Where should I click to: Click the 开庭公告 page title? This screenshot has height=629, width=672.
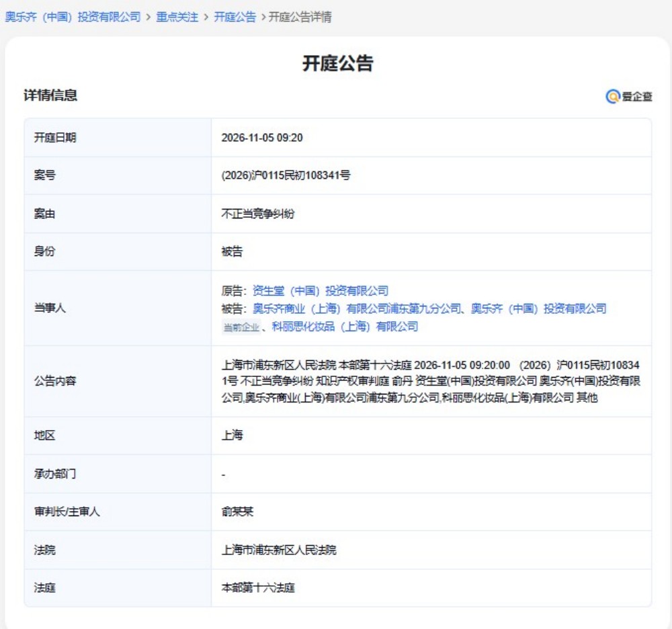[338, 63]
